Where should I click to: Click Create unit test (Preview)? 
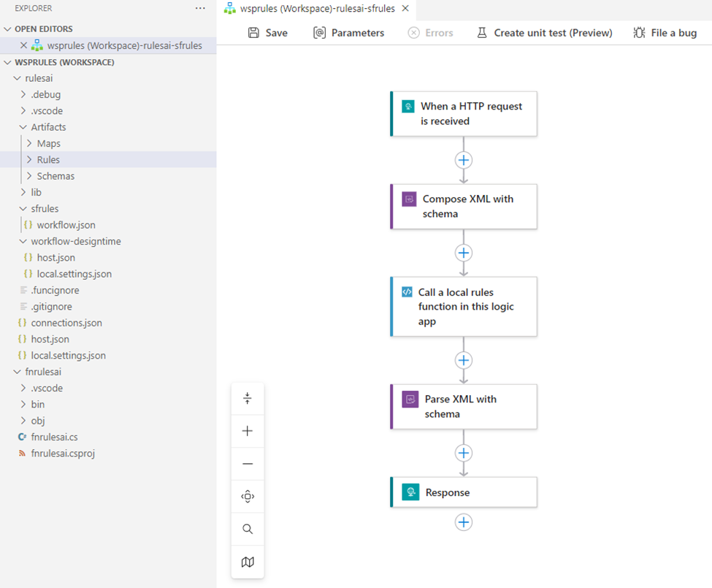(544, 32)
